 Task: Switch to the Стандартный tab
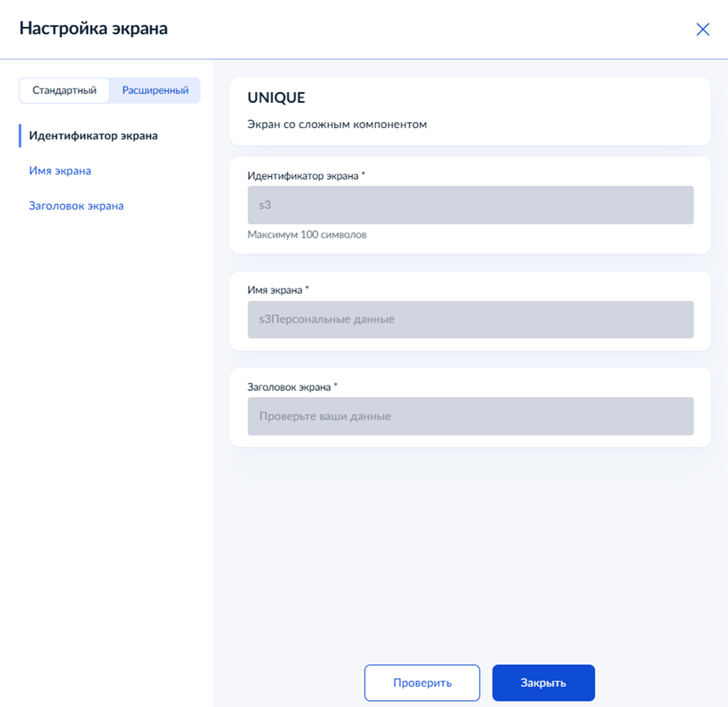tap(64, 90)
